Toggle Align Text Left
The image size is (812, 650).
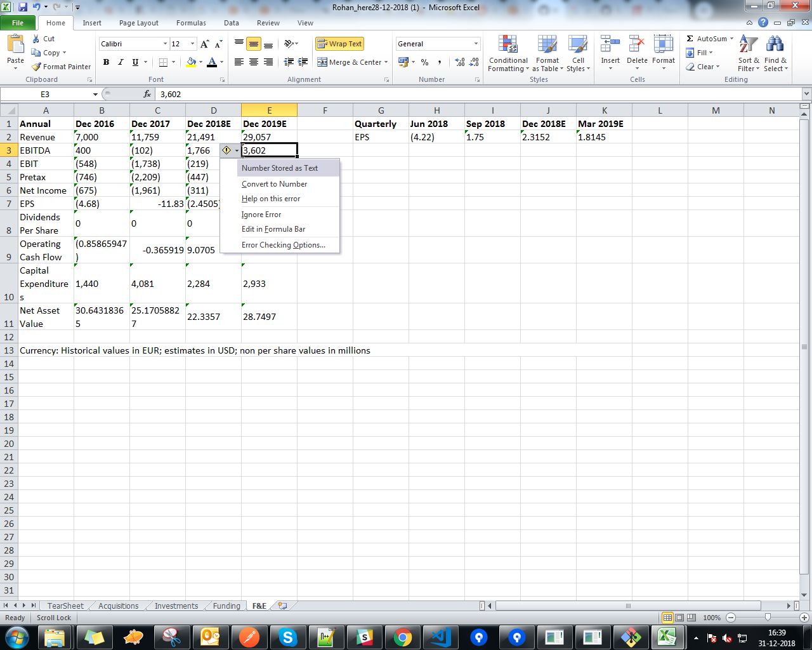pos(239,62)
